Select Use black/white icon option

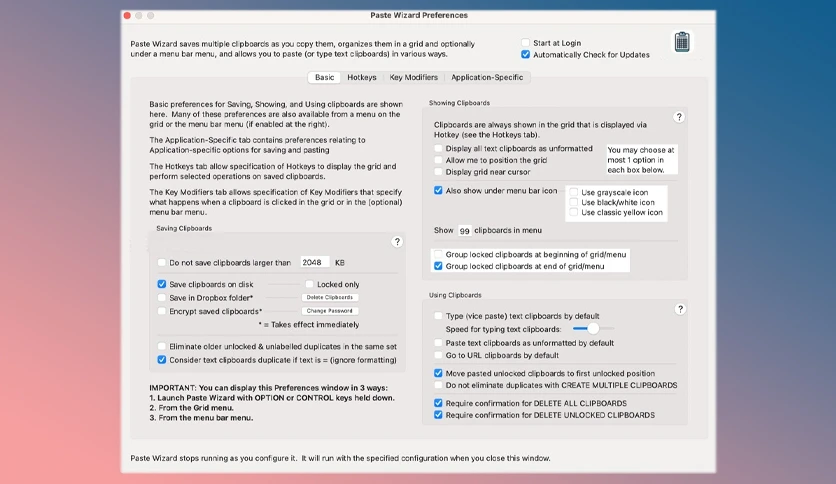574,202
